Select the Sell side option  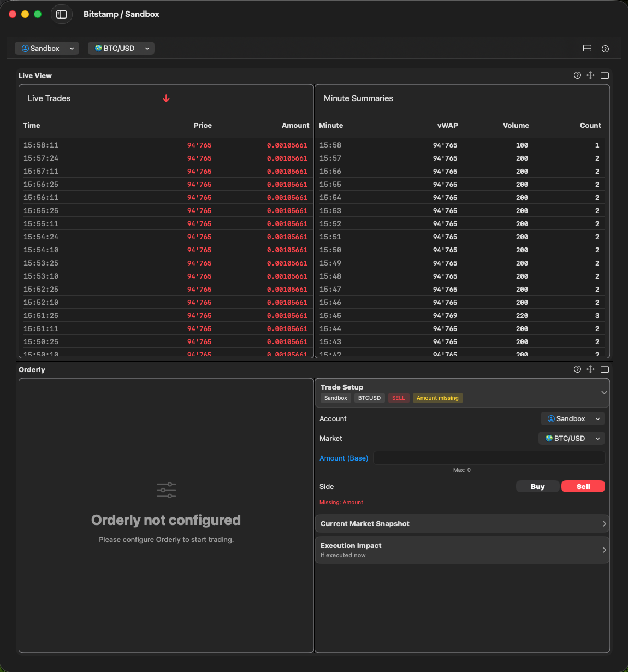click(x=583, y=486)
